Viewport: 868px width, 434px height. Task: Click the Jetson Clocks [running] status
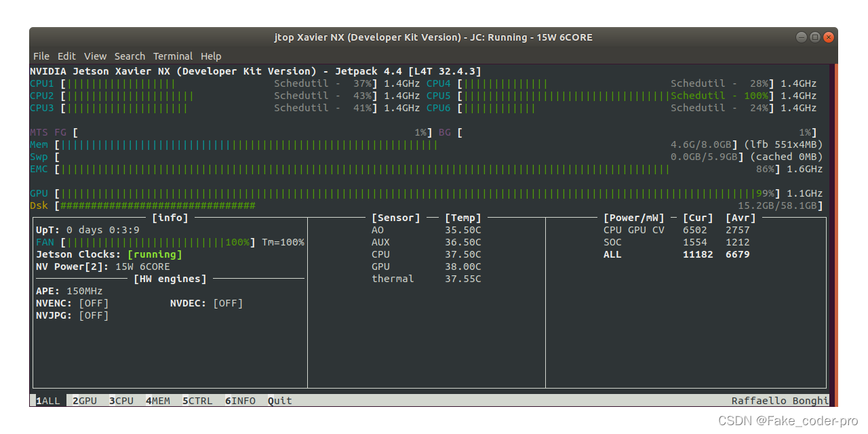[109, 254]
